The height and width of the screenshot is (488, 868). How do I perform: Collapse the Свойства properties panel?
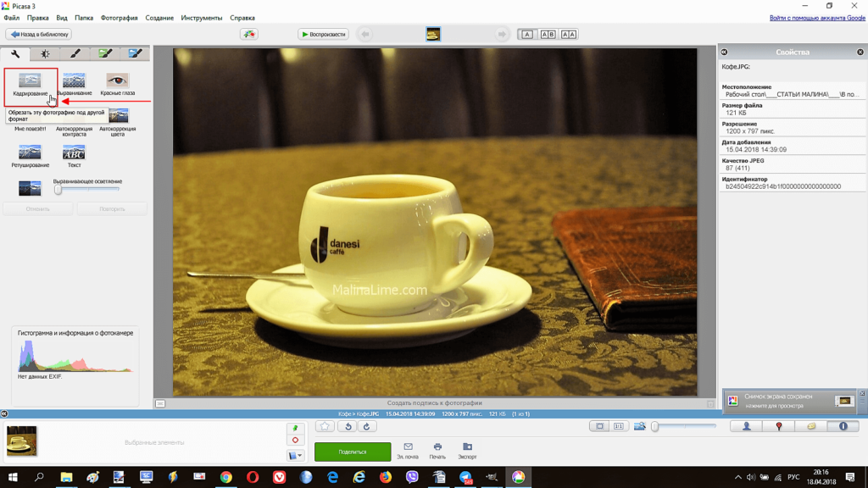click(x=724, y=53)
